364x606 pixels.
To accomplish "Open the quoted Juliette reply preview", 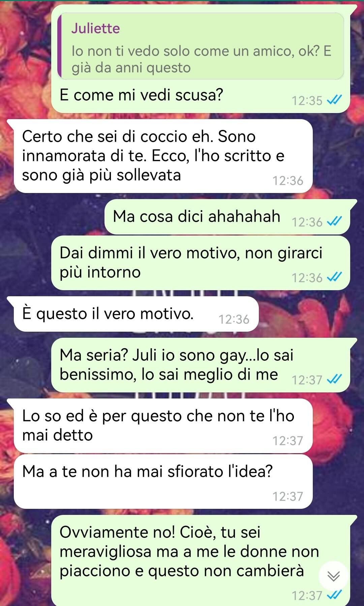I will click(201, 46).
